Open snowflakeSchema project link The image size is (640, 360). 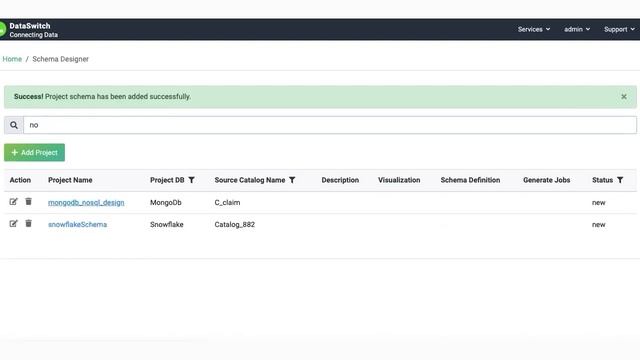[78, 224]
